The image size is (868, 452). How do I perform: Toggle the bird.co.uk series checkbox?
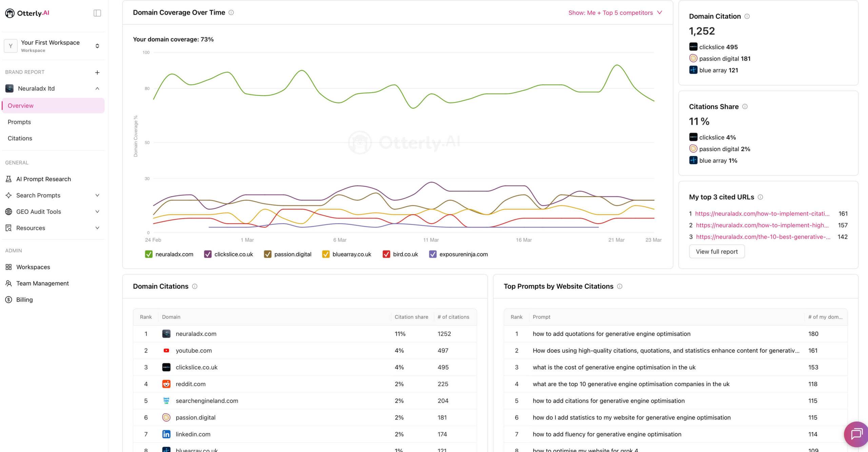[386, 254]
